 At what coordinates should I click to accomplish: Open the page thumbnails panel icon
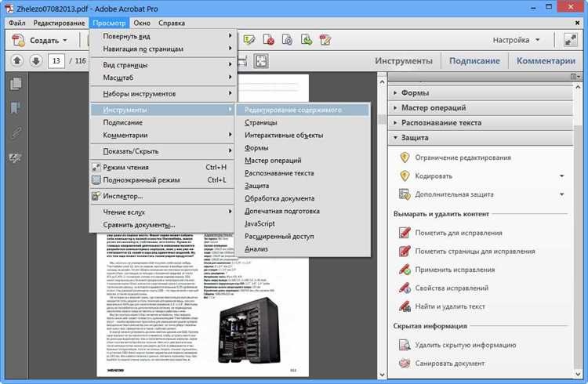[16, 84]
